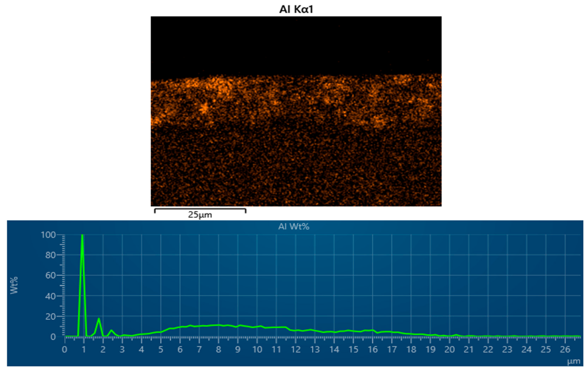Click the 13 tick on the x-axis

point(315,350)
